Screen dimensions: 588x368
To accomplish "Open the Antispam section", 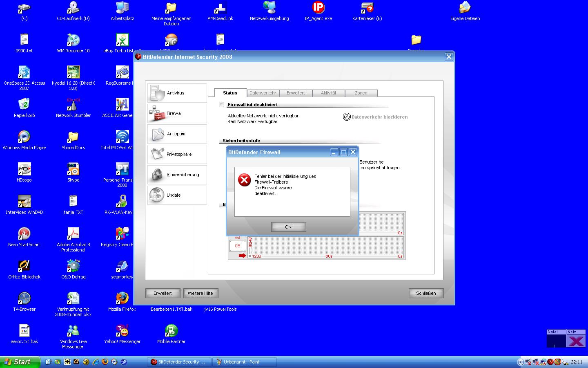I will [x=177, y=134].
